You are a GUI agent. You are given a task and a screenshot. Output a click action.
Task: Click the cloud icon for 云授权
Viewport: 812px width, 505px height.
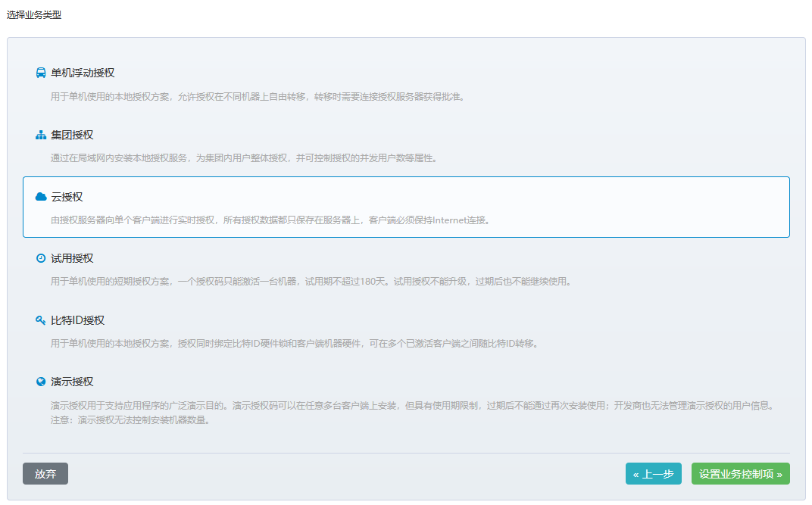pyautogui.click(x=40, y=195)
